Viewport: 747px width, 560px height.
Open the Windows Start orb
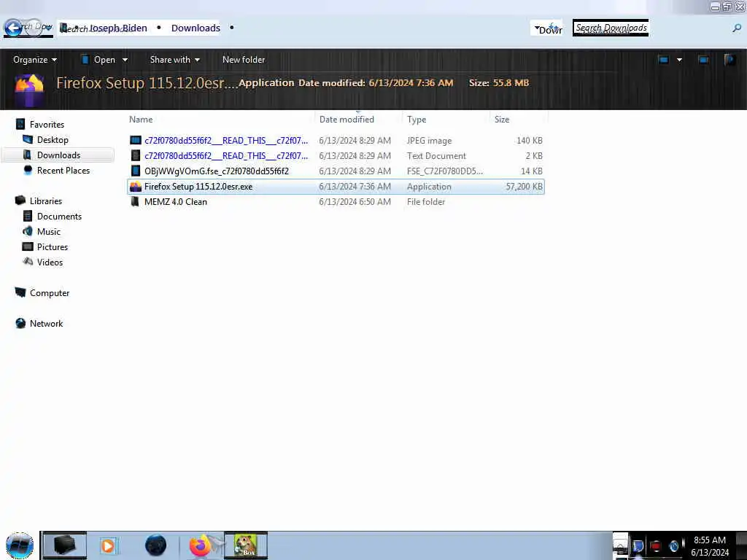click(20, 545)
